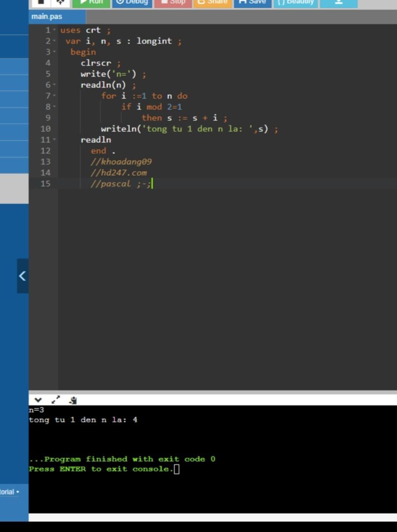397x532 pixels.
Task: Click the '//khoadang09' comment
Action: coord(121,162)
